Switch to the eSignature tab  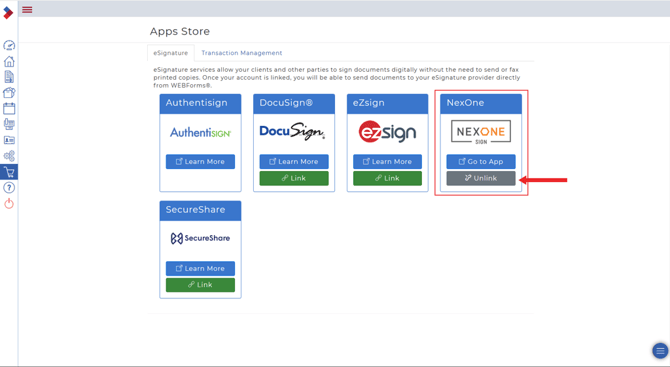pos(170,53)
